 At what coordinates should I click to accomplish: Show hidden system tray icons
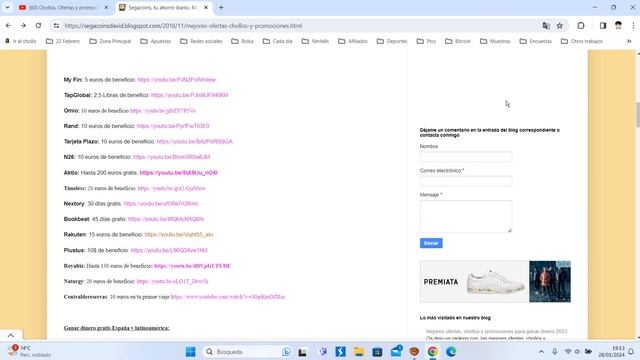541,351
